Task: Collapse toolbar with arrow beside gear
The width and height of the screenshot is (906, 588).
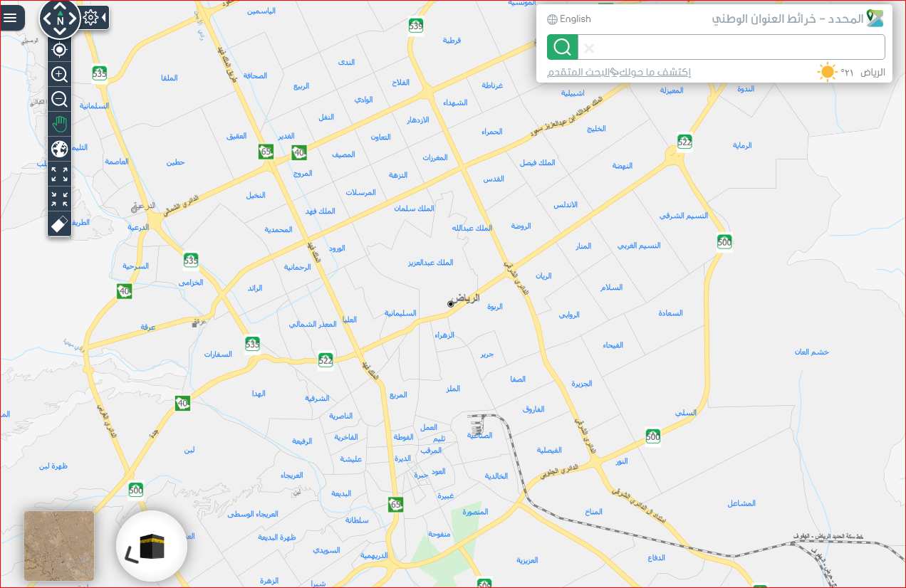Action: coord(105,17)
